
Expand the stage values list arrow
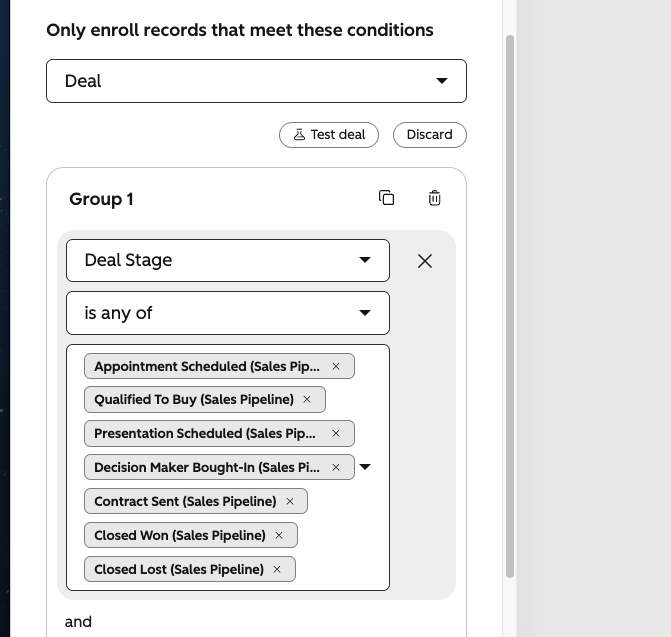(365, 467)
